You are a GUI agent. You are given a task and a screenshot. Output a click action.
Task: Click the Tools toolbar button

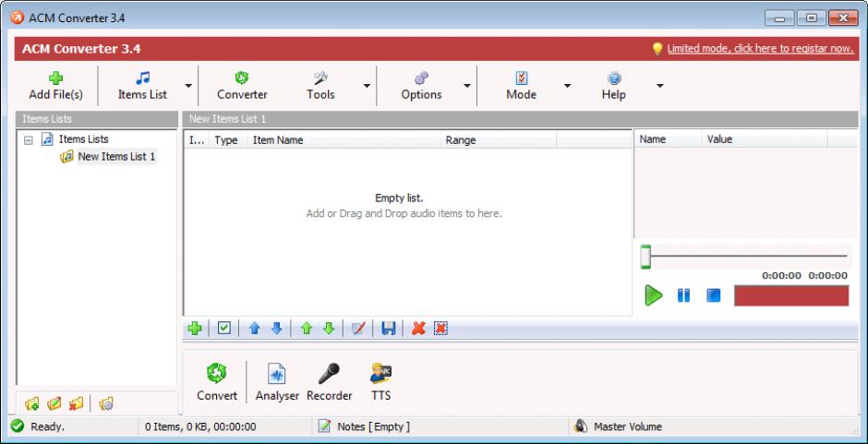coord(320,86)
